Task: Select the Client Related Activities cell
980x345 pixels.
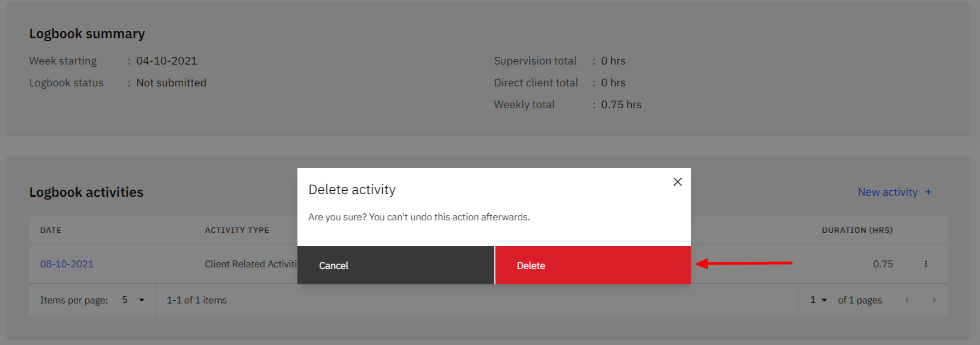Action: [x=251, y=264]
